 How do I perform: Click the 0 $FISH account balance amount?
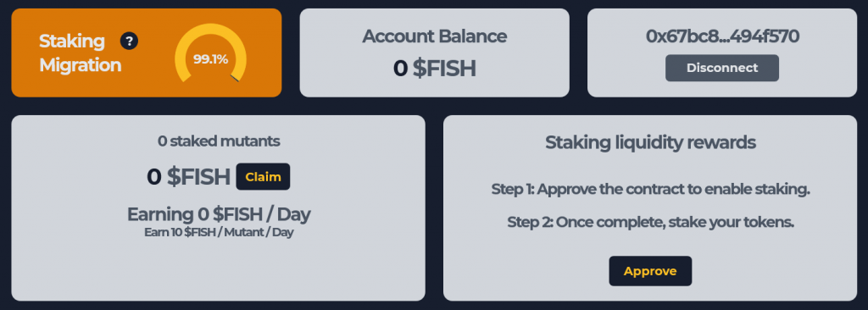[x=435, y=68]
